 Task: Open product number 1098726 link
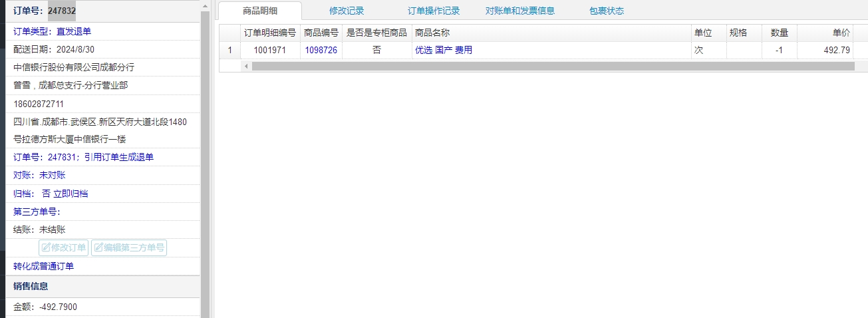pos(321,50)
